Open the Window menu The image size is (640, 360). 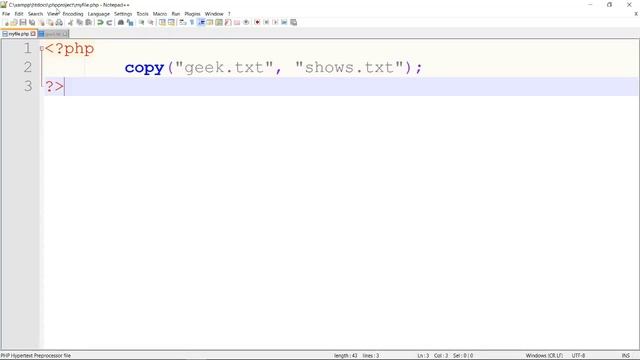(214, 14)
